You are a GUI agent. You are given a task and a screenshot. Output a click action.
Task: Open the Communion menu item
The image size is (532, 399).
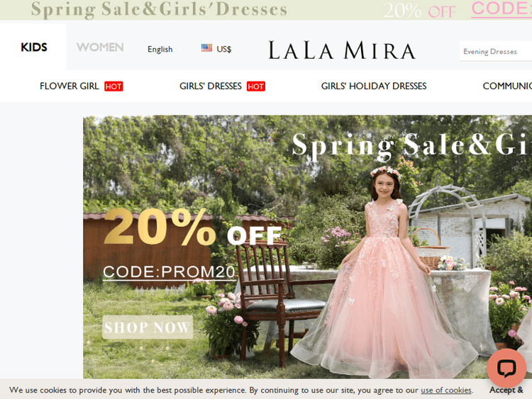[x=507, y=86]
